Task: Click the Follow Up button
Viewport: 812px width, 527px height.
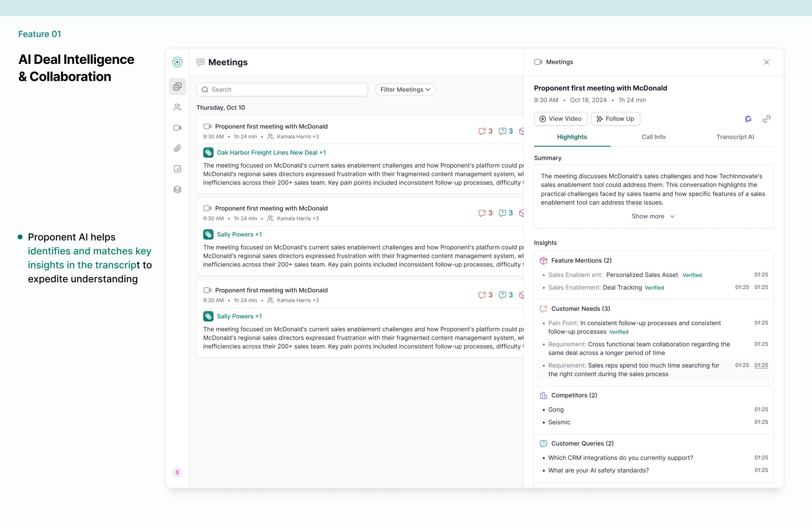Action: [615, 119]
